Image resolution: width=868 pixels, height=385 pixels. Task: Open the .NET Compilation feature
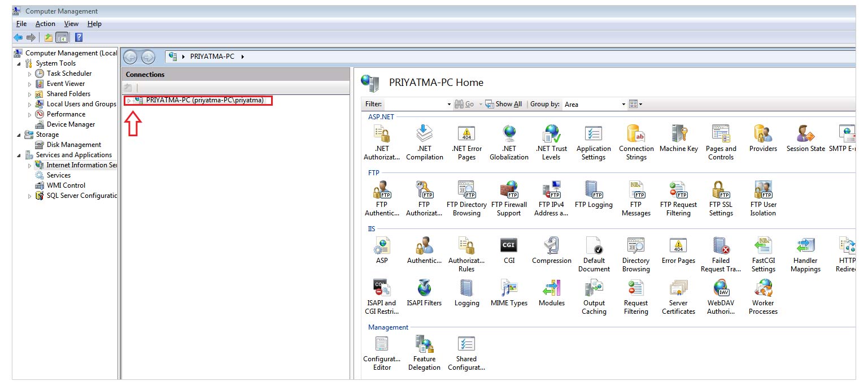tap(424, 142)
